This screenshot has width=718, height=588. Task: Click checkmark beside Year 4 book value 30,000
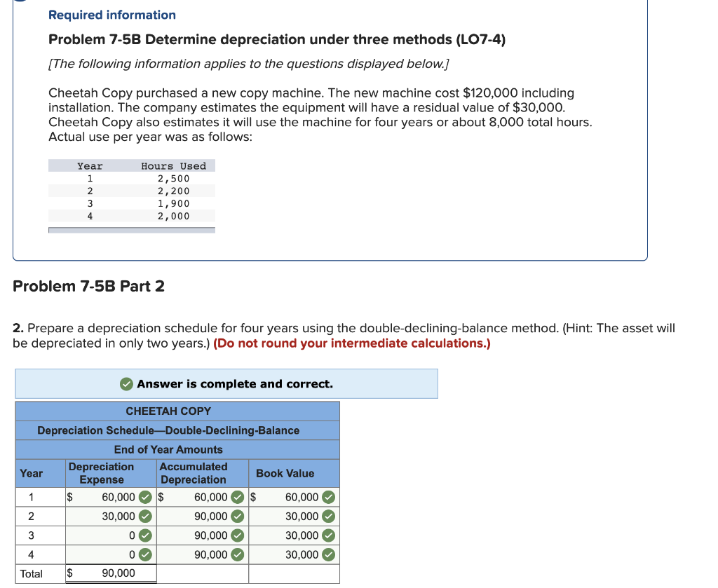tap(328, 554)
